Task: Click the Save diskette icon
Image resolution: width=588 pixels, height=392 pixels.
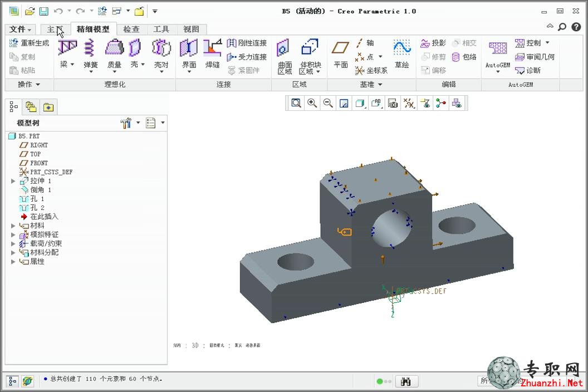Action: [x=44, y=11]
